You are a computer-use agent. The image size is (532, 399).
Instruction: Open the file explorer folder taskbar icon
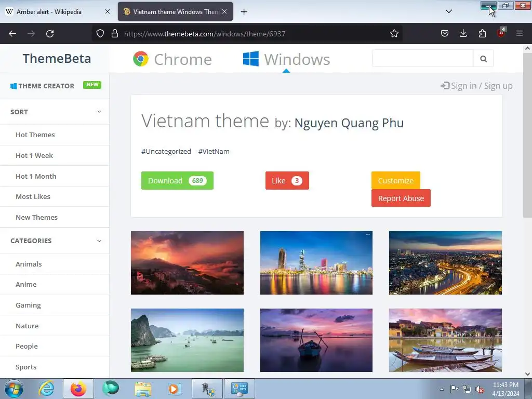(x=143, y=389)
